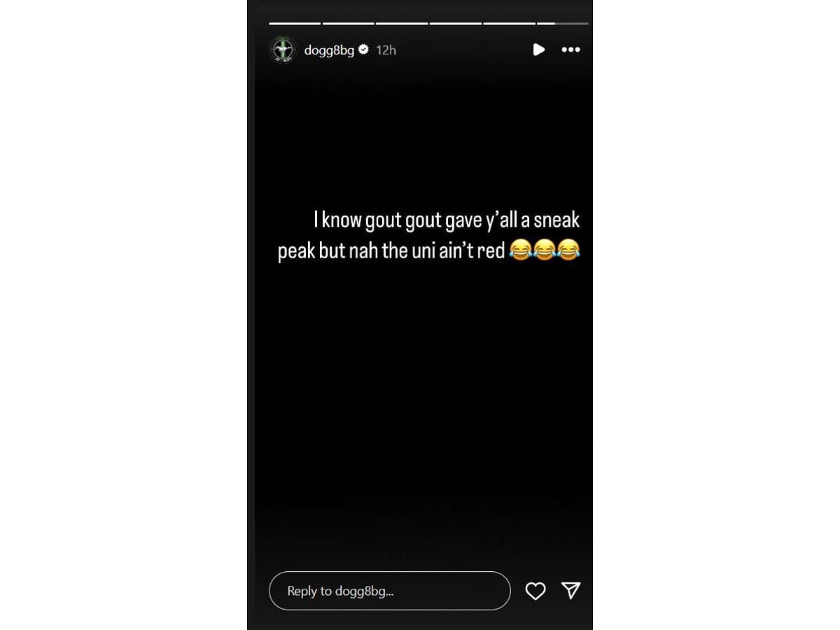840x630 pixels.
Task: Focus the Reply to dogg8bg field
Action: tap(390, 591)
